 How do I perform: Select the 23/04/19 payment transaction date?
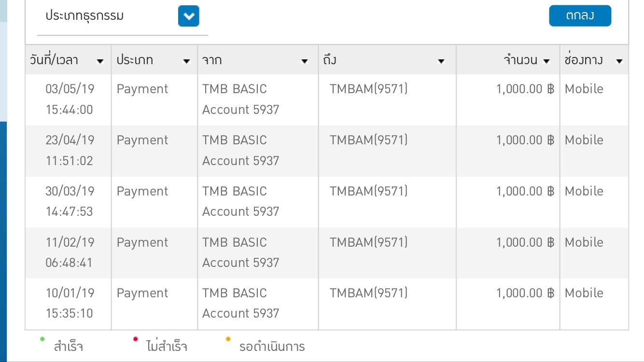pyautogui.click(x=70, y=140)
